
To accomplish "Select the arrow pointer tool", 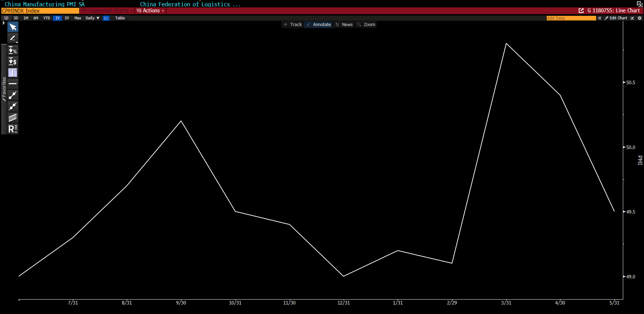I will click(x=13, y=27).
